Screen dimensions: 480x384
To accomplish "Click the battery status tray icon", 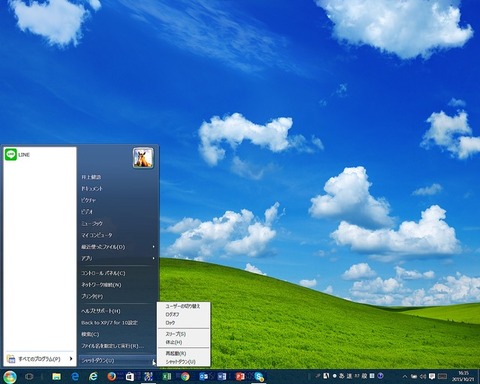I will 414,377.
